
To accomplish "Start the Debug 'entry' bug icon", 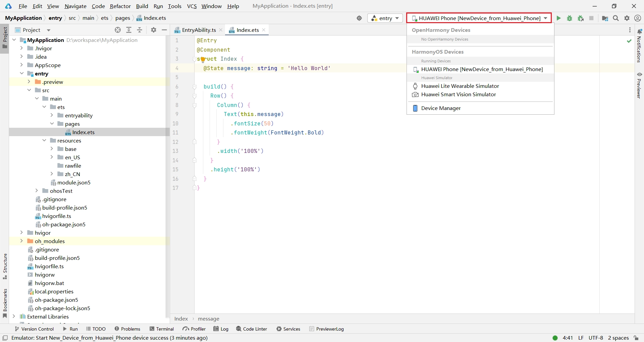I will (x=570, y=18).
